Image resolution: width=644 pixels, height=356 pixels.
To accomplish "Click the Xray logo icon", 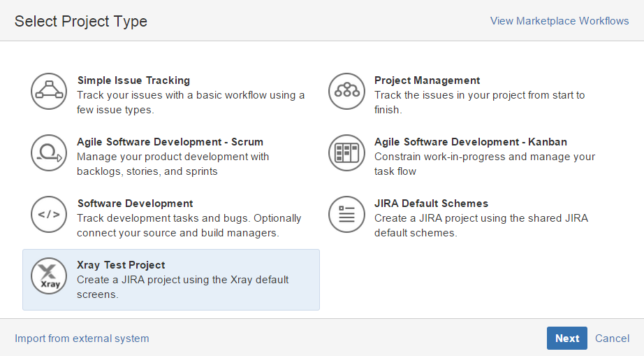I will (49, 276).
